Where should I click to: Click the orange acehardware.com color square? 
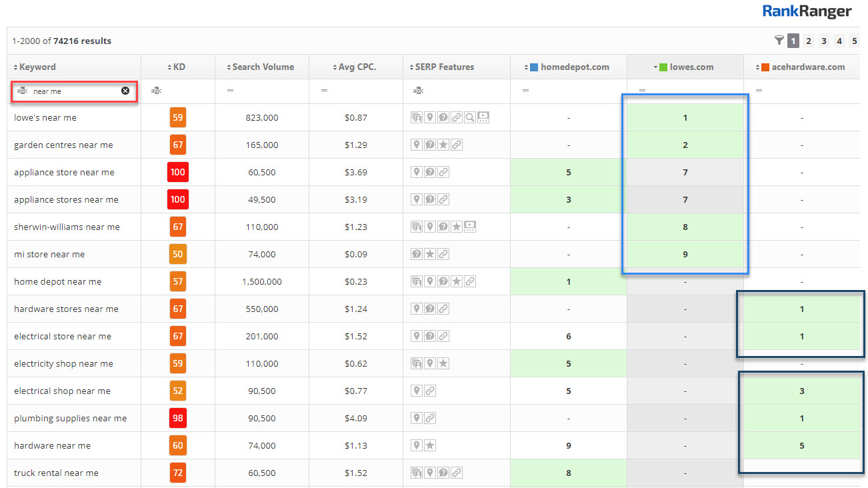coord(765,67)
